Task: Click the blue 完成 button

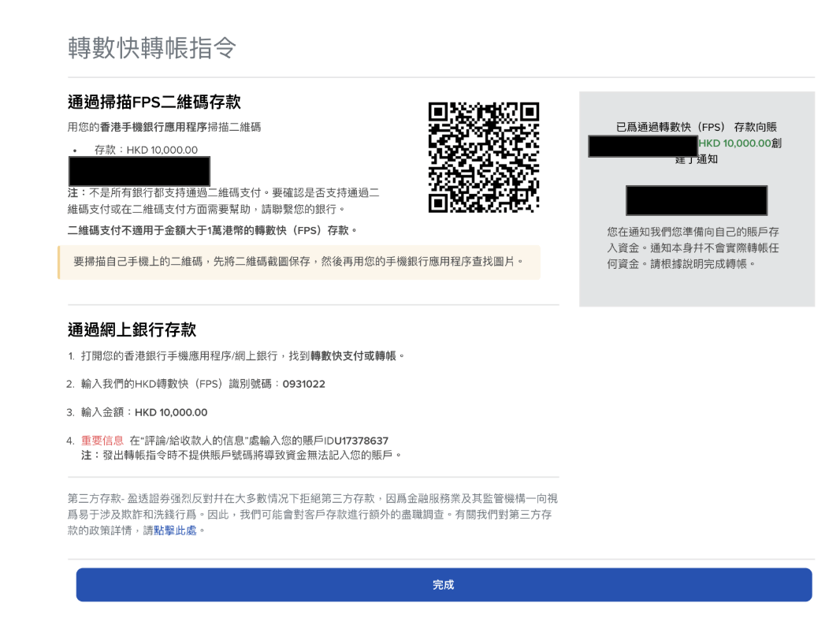Action: pyautogui.click(x=444, y=585)
